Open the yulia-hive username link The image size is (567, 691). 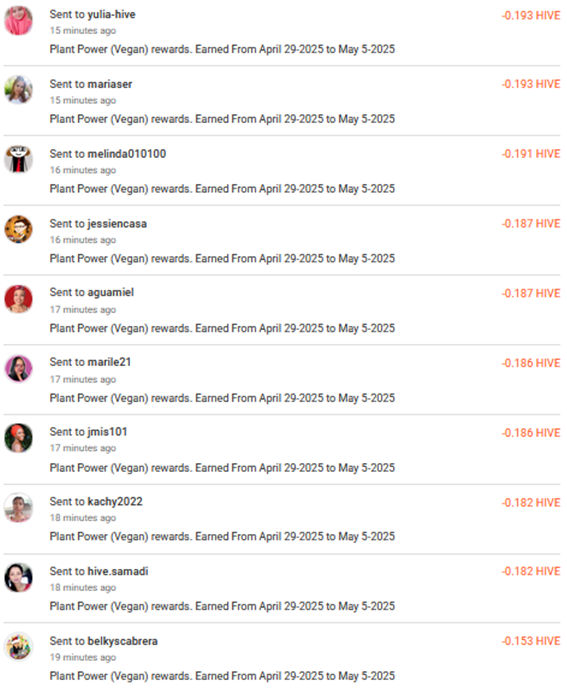(111, 15)
